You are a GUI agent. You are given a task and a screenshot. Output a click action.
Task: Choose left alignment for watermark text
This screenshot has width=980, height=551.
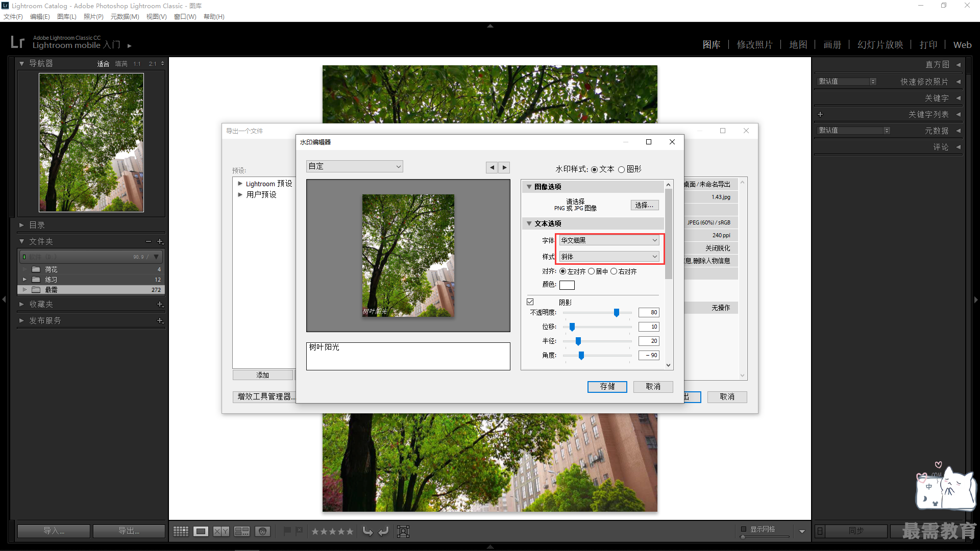[x=562, y=271]
